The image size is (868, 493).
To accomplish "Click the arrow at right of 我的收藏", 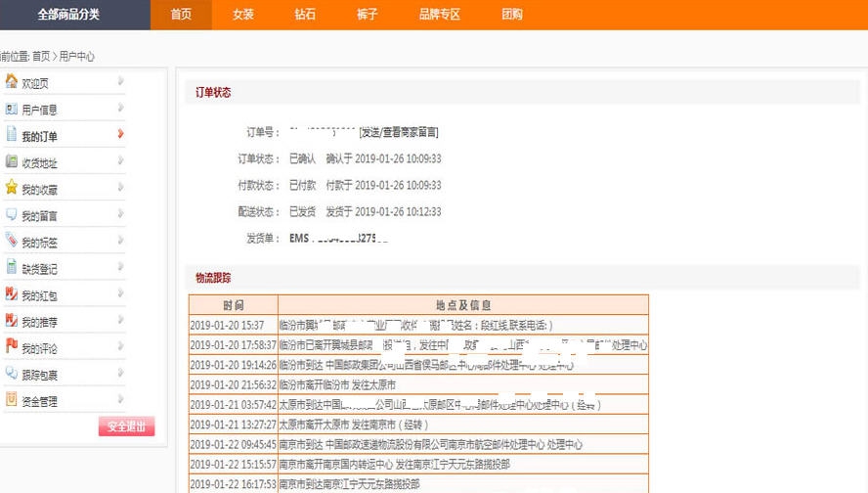I will (120, 187).
